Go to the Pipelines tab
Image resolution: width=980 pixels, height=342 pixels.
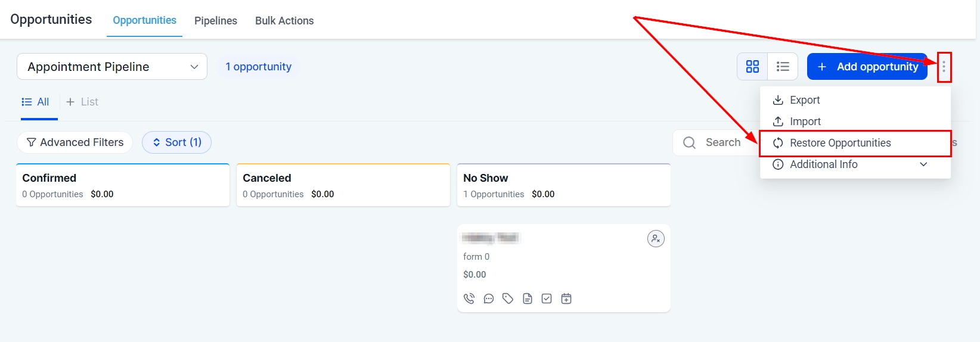pos(216,21)
